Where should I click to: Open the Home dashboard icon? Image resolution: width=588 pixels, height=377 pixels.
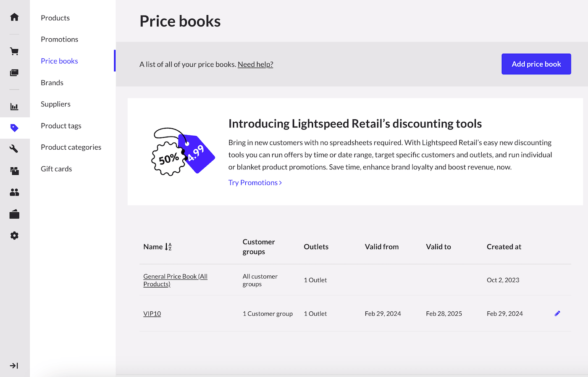14,16
